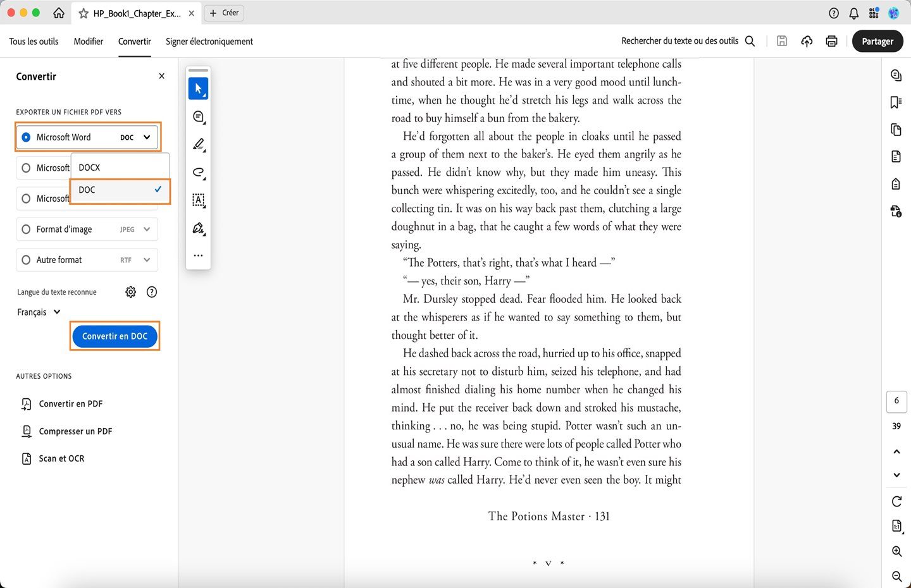
Task: Open the bookmarks panel
Action: (x=896, y=102)
